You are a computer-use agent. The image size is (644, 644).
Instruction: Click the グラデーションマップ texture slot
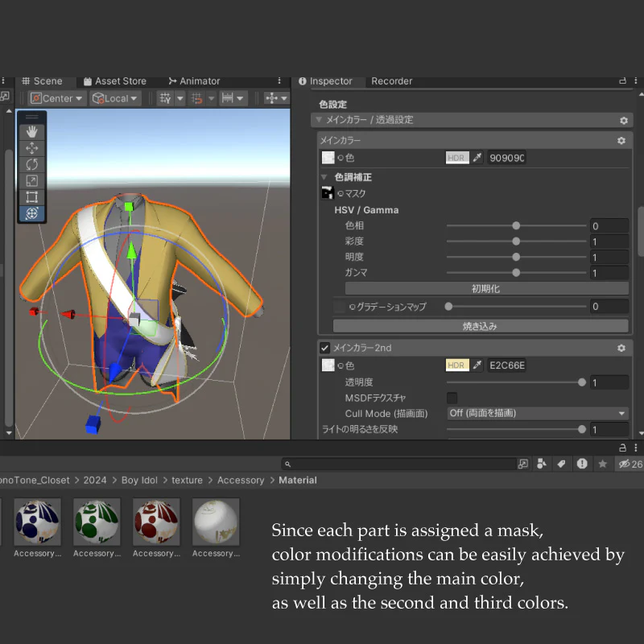339,307
